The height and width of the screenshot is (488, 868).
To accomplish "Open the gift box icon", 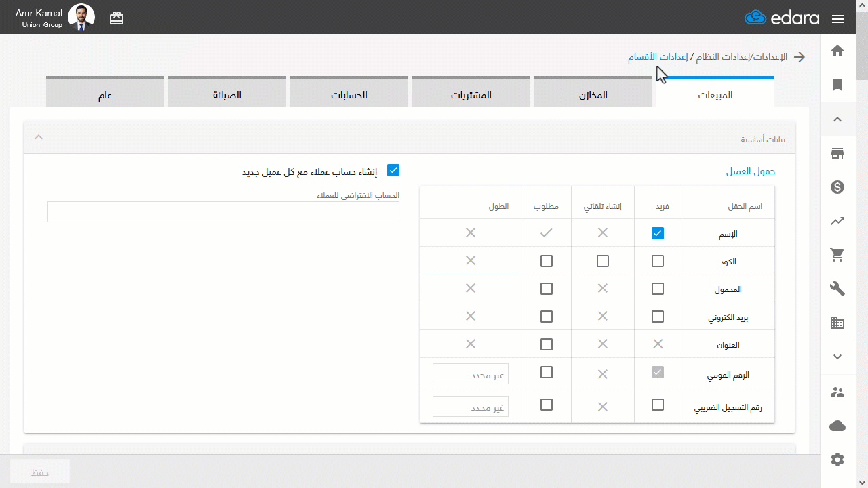I will [x=117, y=18].
